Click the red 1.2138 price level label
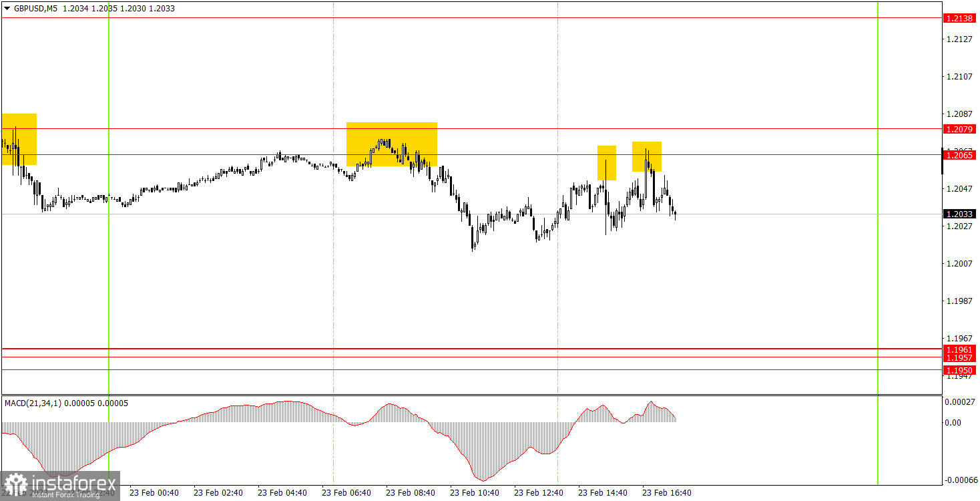Viewport: 980px width, 501px height. point(959,18)
